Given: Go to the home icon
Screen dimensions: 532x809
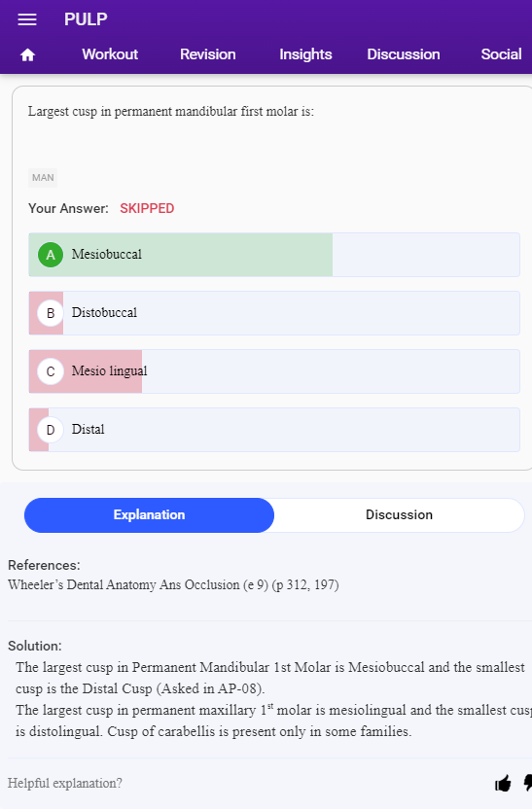Looking at the screenshot, I should click(27, 54).
